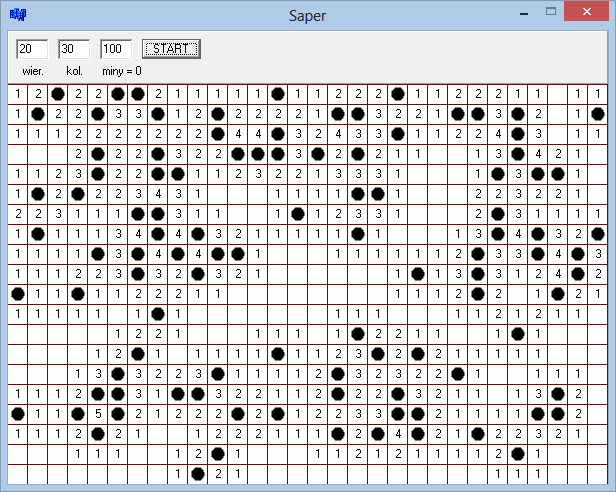Click the mine in the bottom grid row
The height and width of the screenshot is (492, 616).
[x=198, y=473]
